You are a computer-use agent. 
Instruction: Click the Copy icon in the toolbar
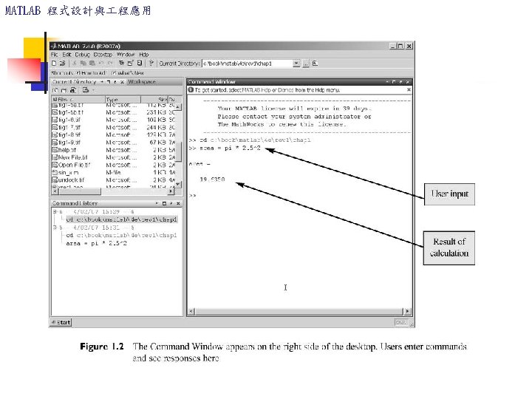pyautogui.click(x=83, y=63)
